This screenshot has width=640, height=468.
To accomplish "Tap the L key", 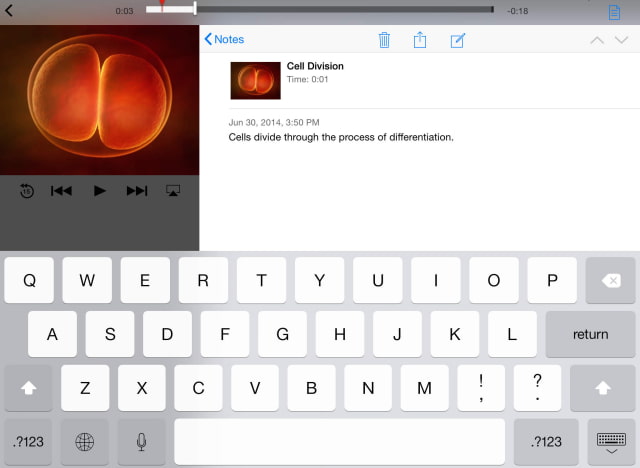I will point(512,334).
